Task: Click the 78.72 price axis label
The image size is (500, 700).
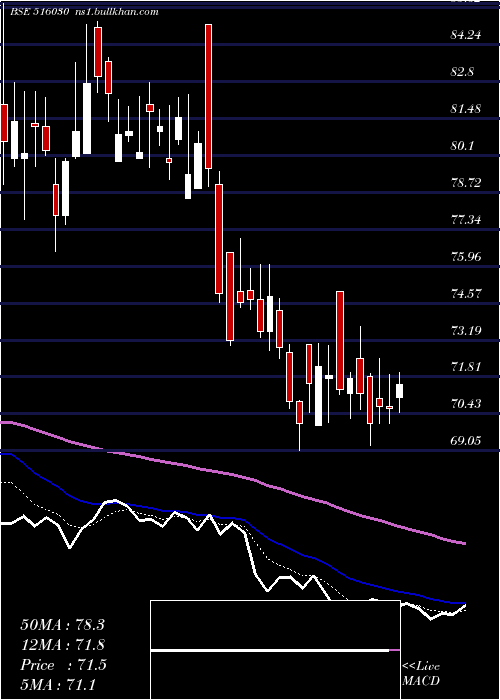Action: click(x=466, y=183)
